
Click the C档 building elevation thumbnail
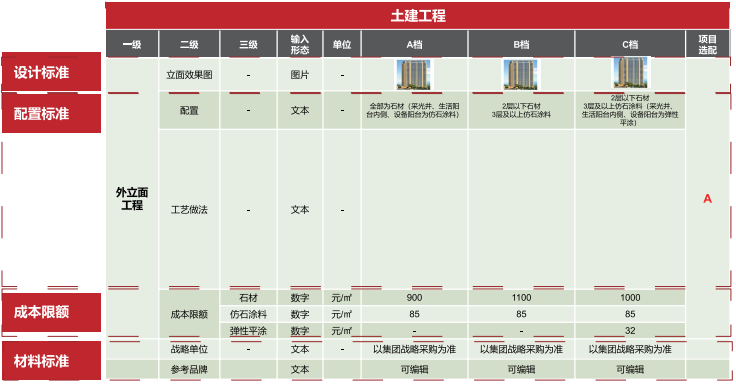point(630,72)
